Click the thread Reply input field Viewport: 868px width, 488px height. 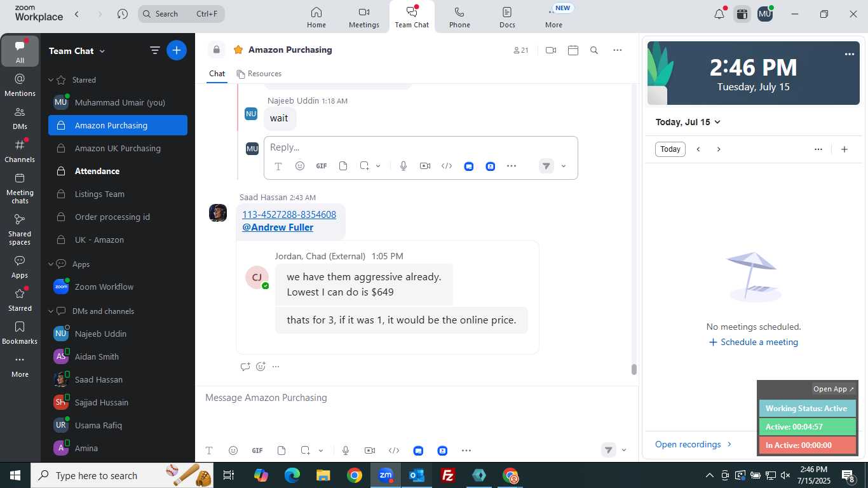pyautogui.click(x=421, y=147)
